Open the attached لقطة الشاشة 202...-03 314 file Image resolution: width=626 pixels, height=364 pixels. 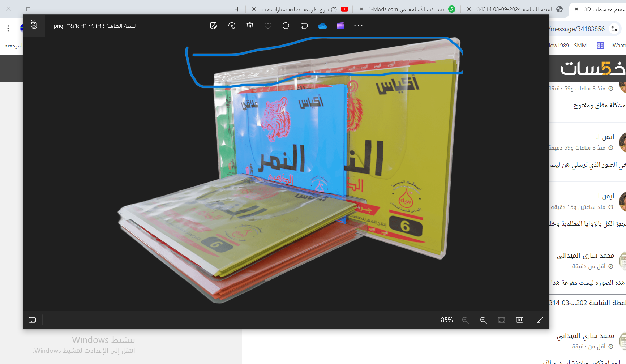[588, 303]
